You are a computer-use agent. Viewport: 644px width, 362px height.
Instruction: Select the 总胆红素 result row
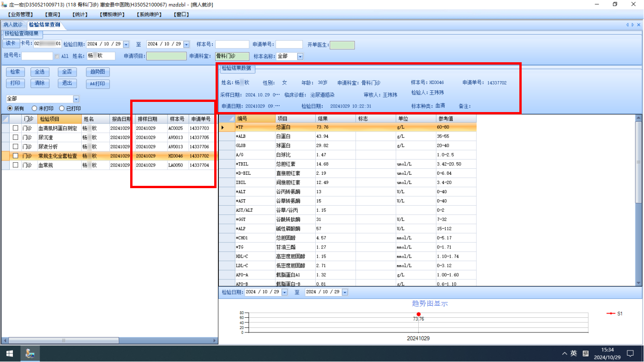pos(348,164)
